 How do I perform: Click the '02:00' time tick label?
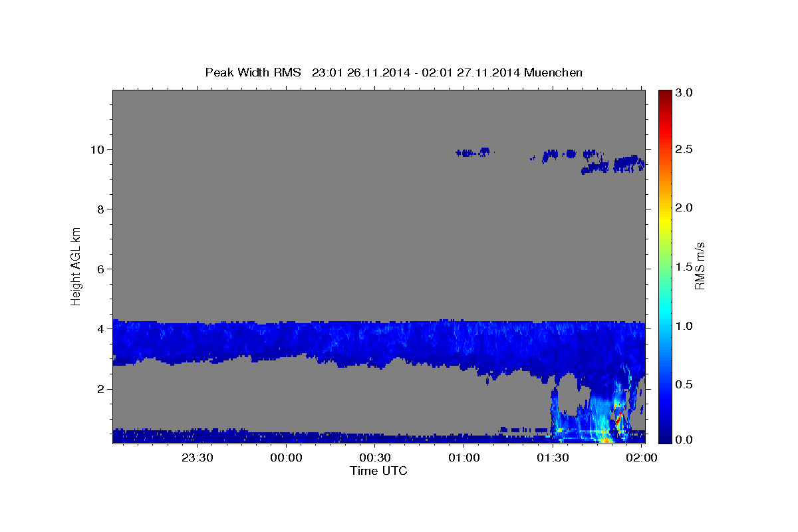click(641, 458)
